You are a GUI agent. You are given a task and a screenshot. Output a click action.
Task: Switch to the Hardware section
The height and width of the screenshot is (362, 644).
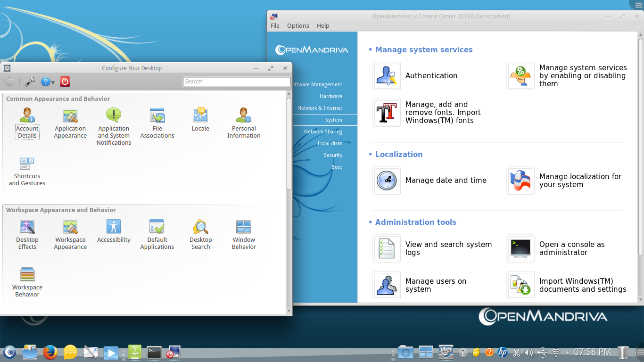tap(331, 96)
